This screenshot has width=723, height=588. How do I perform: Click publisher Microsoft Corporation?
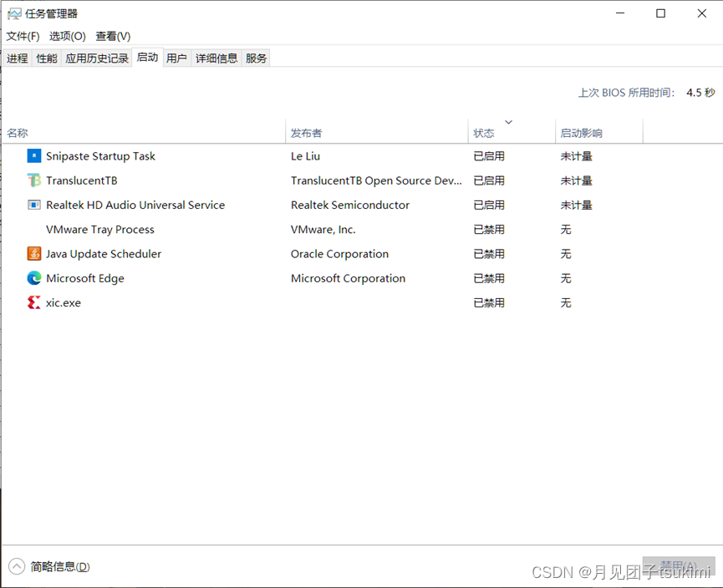[349, 278]
